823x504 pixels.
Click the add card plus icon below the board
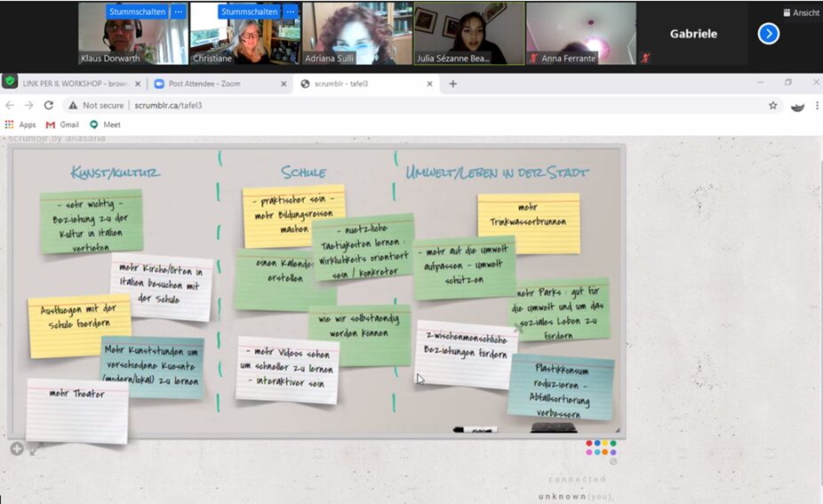click(16, 448)
